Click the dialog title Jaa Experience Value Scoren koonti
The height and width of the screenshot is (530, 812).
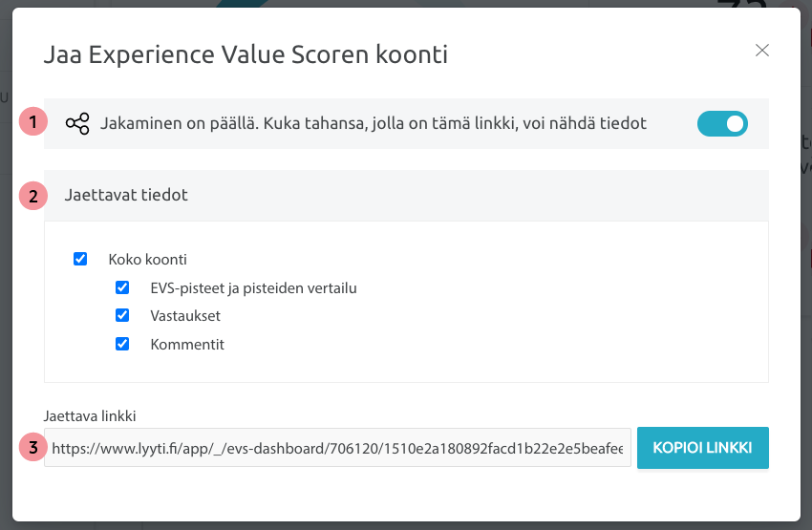[x=246, y=54]
